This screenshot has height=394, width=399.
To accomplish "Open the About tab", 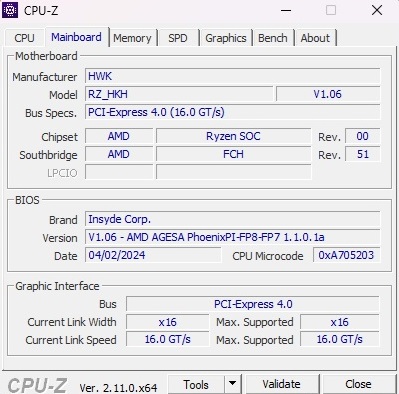I will click(315, 38).
